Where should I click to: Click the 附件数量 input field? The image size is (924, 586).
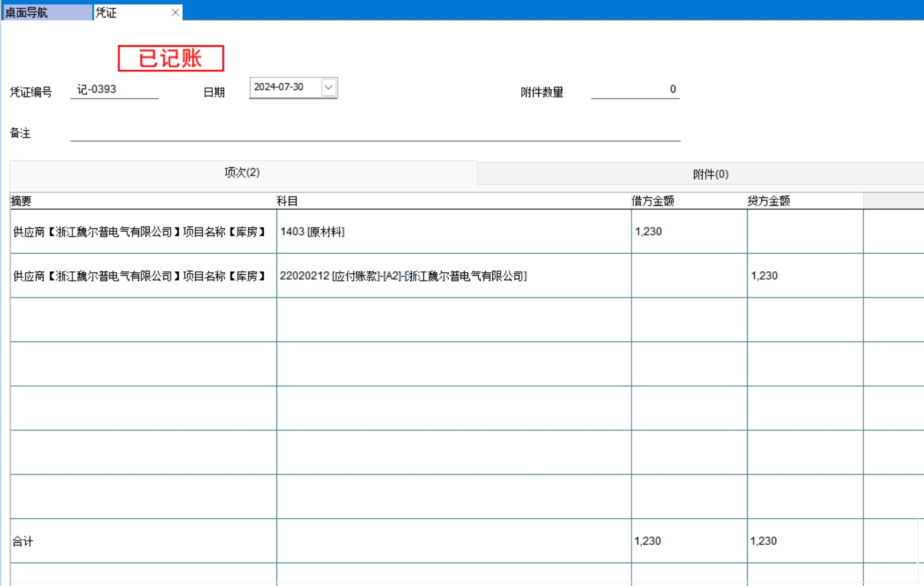click(634, 90)
